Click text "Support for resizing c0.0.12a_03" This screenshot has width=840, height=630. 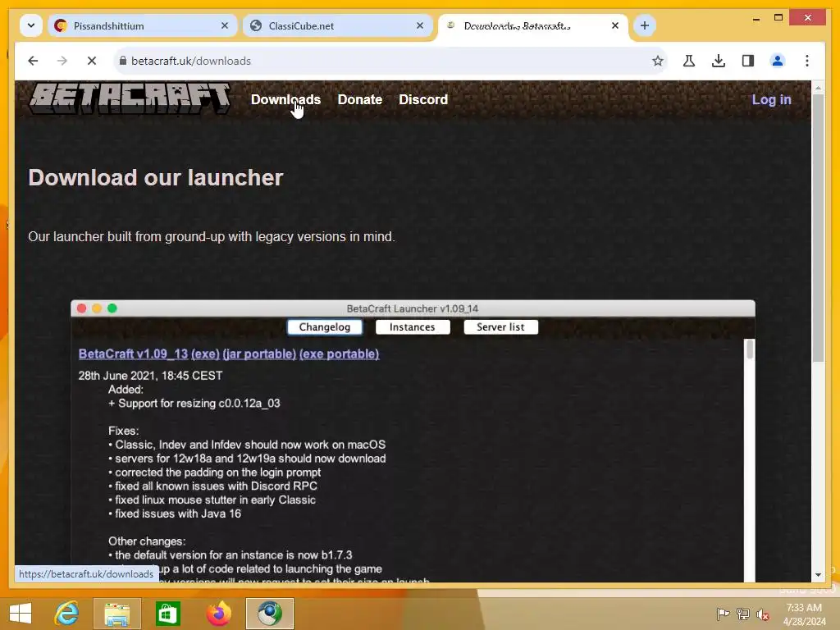pyautogui.click(x=199, y=404)
